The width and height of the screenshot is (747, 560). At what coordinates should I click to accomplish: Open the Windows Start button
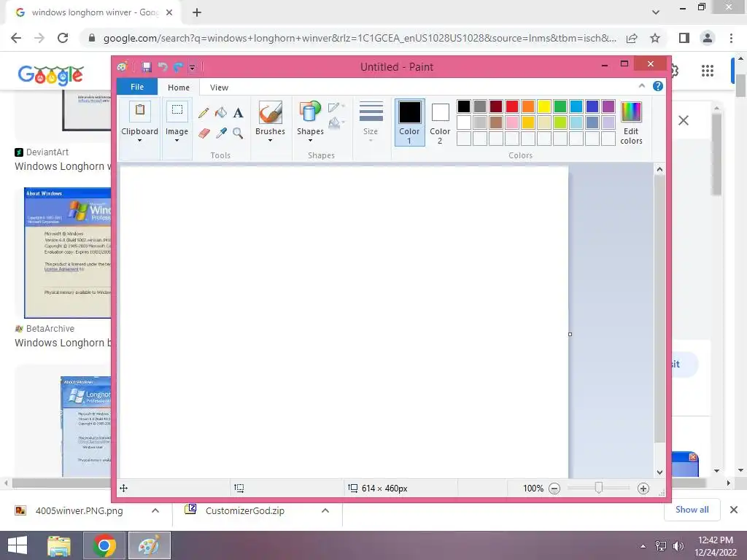pos(18,545)
